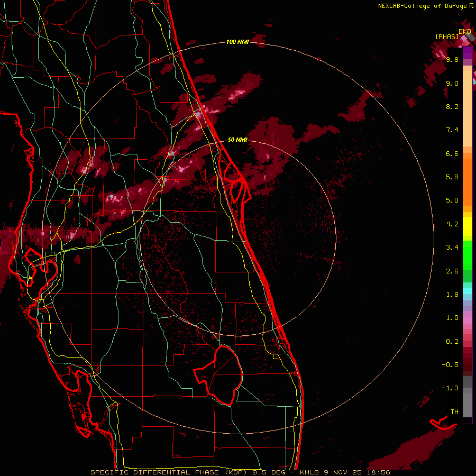Image resolution: width=476 pixels, height=476 pixels.
Task: Click the 1.8 scale value
Action: (452, 295)
